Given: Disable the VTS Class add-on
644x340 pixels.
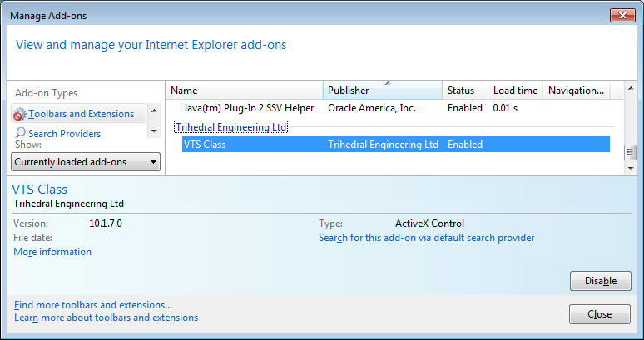Looking at the screenshot, I should [x=601, y=281].
